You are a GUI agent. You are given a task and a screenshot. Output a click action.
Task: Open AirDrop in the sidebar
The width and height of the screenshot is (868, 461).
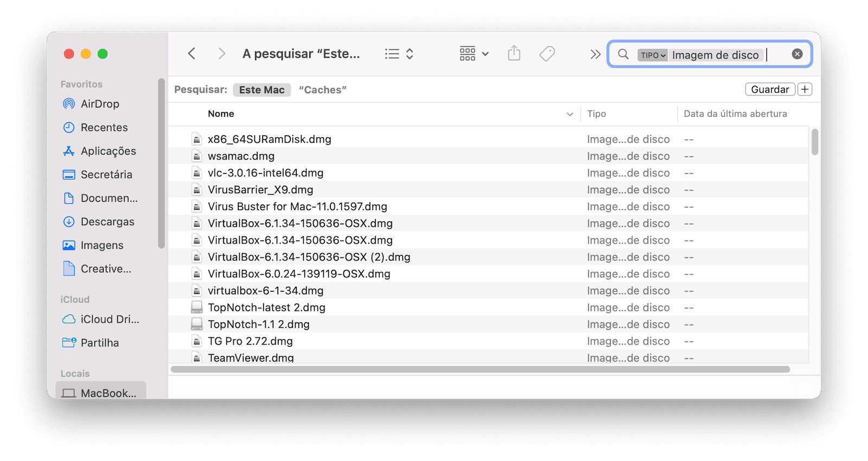[100, 104]
